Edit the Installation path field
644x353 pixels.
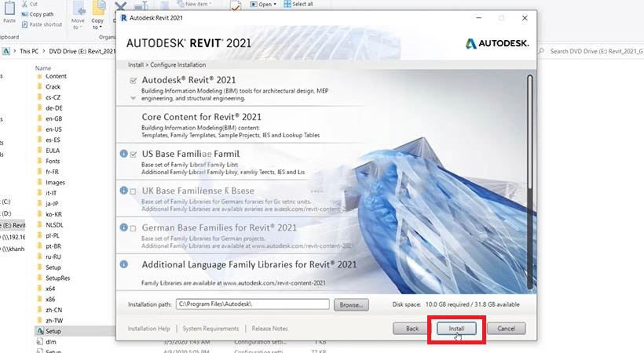pos(253,304)
